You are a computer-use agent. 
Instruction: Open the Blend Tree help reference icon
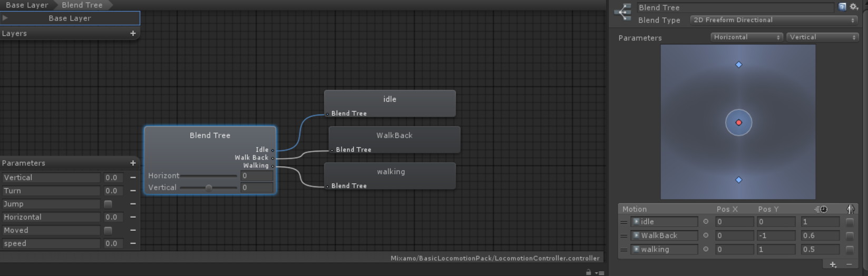point(842,7)
